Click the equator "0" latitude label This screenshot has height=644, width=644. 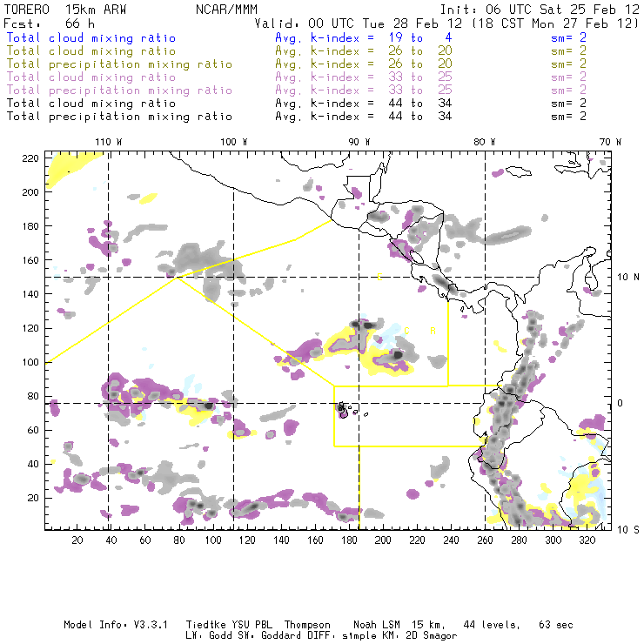(621, 403)
